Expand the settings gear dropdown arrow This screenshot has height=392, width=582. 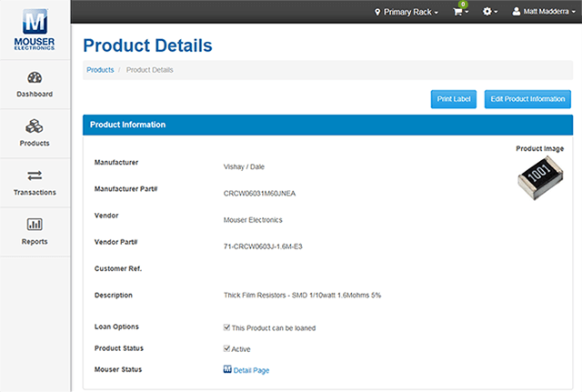click(496, 12)
